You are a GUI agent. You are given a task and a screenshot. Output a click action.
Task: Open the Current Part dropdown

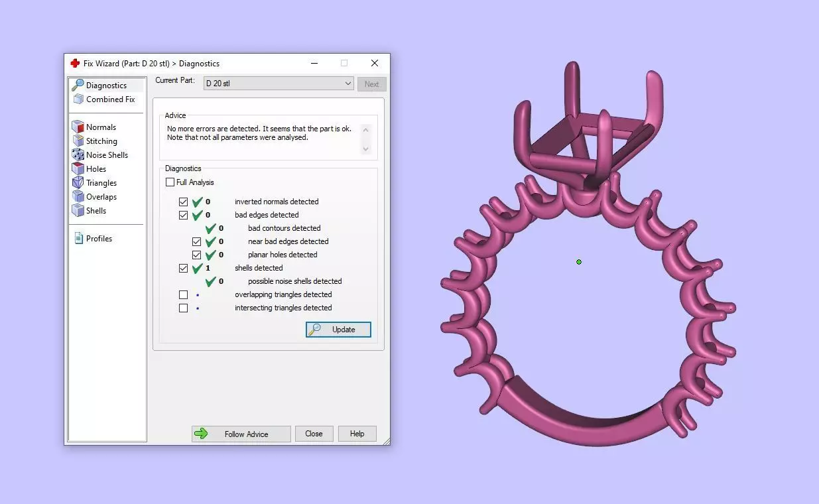[279, 84]
